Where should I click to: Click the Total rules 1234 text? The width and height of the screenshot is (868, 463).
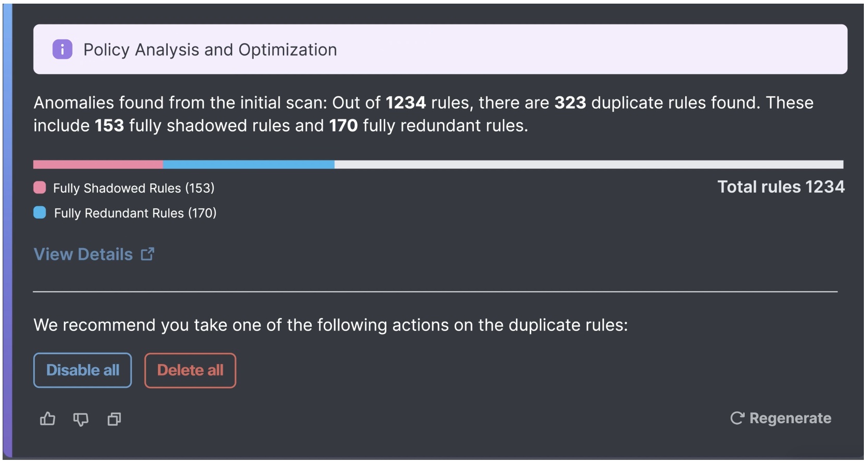780,187
